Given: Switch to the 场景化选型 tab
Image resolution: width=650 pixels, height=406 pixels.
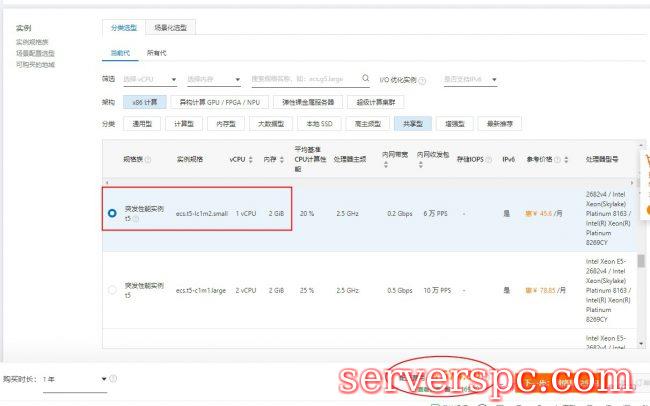Looking at the screenshot, I should 171,26.
